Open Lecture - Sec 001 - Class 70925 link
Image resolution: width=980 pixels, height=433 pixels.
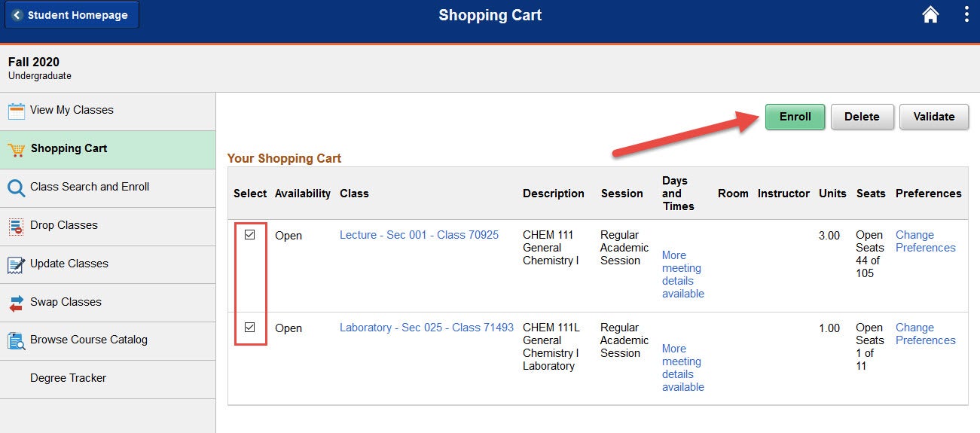pos(419,235)
